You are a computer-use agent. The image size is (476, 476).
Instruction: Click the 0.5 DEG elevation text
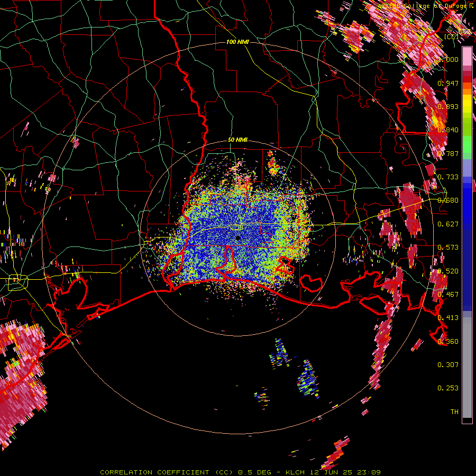pyautogui.click(x=254, y=472)
